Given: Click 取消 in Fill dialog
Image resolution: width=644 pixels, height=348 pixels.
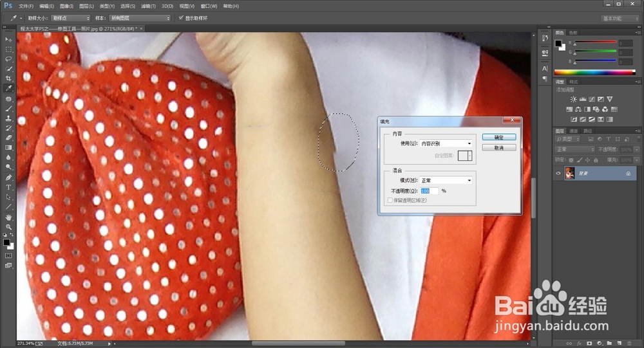Looking at the screenshot, I should tap(499, 148).
